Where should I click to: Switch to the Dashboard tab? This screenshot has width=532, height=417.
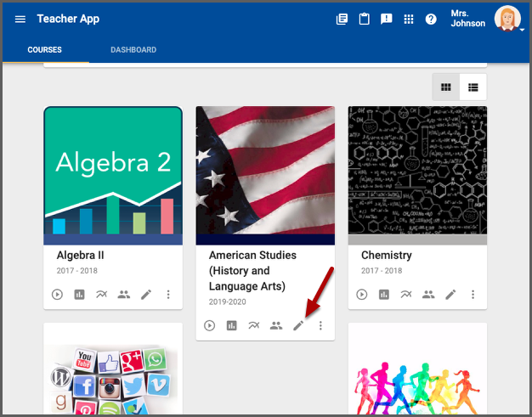point(133,50)
